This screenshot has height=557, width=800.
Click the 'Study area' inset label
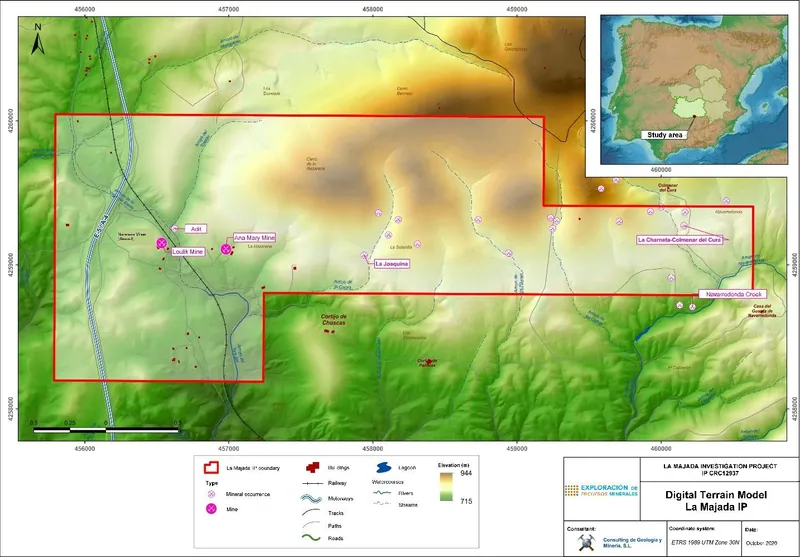[664, 135]
